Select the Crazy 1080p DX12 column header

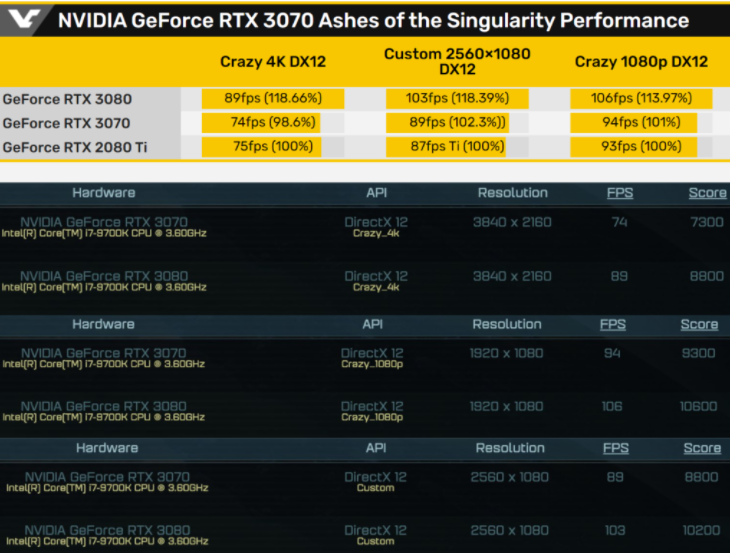[x=641, y=62]
